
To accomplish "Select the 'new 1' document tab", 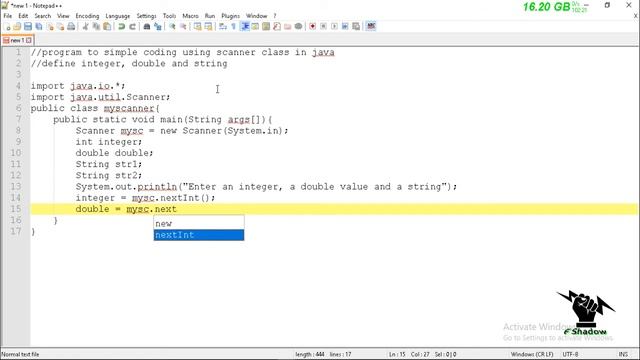I will click(x=17, y=40).
